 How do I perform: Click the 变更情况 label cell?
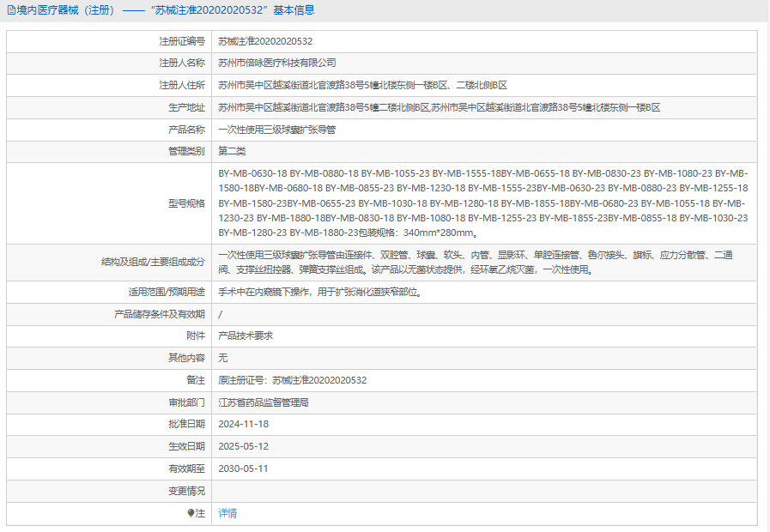109,492
